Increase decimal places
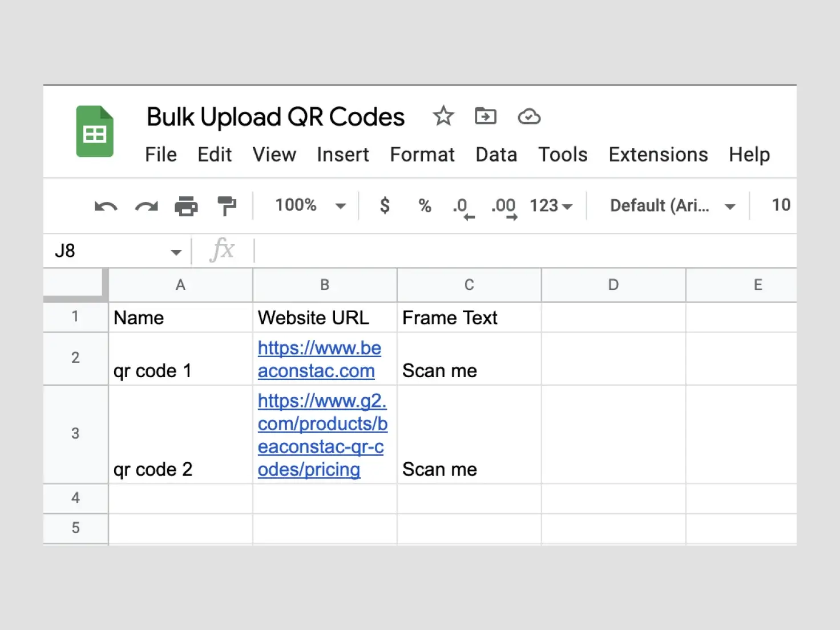Screen dimensions: 840x630 tap(504, 208)
